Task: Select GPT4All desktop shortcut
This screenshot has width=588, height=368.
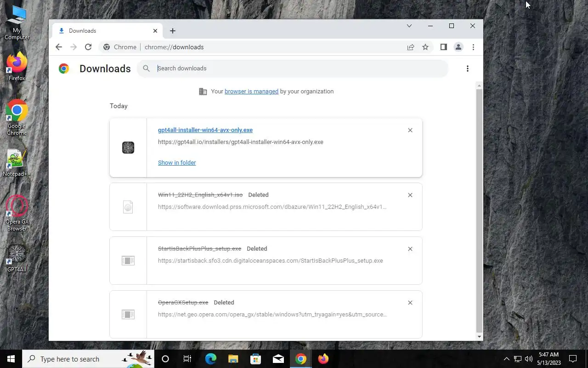Action: pyautogui.click(x=17, y=259)
